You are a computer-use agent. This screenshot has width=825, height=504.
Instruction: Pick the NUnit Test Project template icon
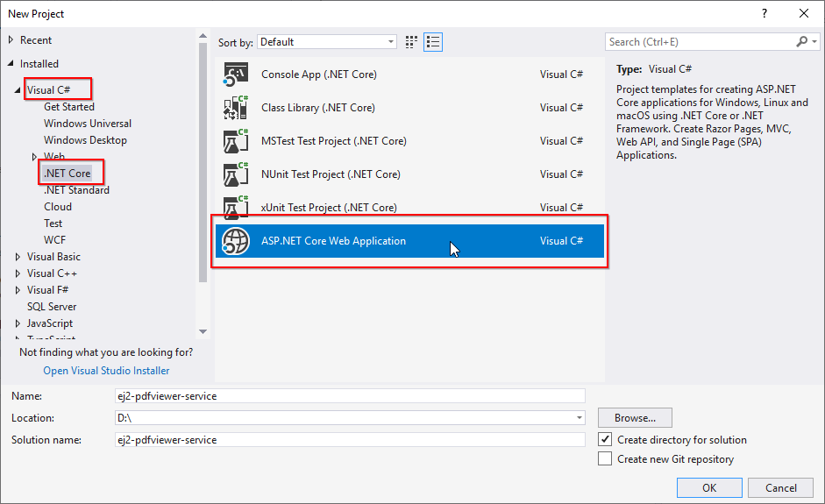[x=236, y=174]
